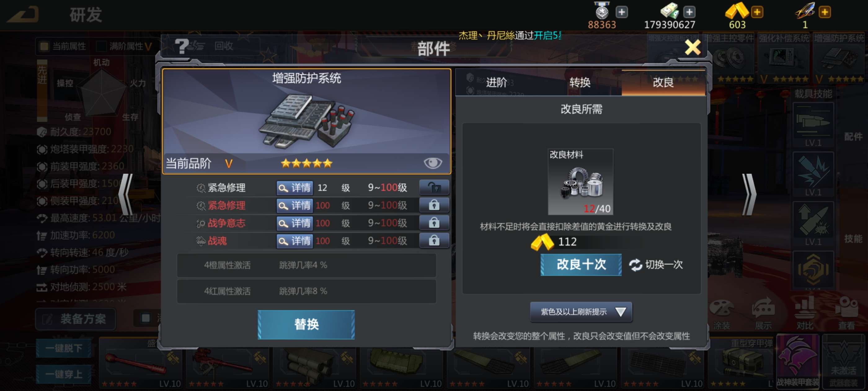The height and width of the screenshot is (391, 868).
Task: Switch to the 转换 tab
Action: pyautogui.click(x=580, y=82)
